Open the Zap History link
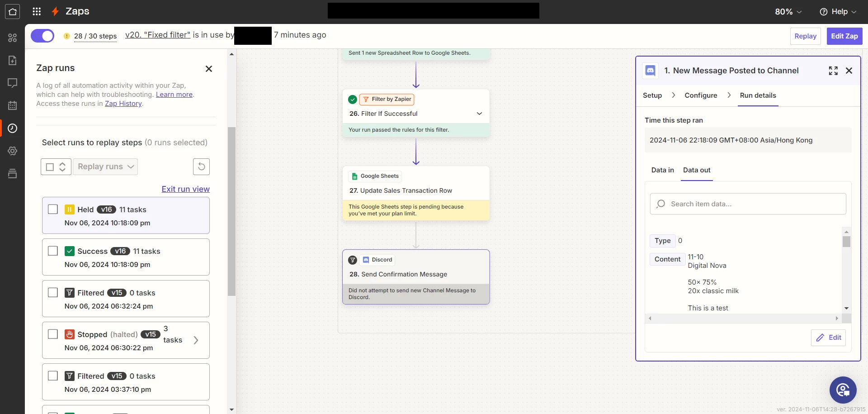The height and width of the screenshot is (414, 868). click(123, 104)
